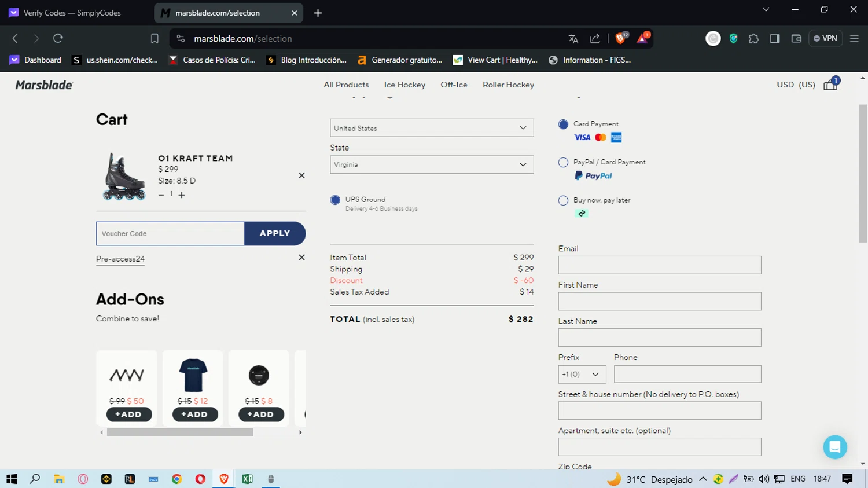Click the Apartment, suite field
The width and height of the screenshot is (868, 488).
coord(660,447)
